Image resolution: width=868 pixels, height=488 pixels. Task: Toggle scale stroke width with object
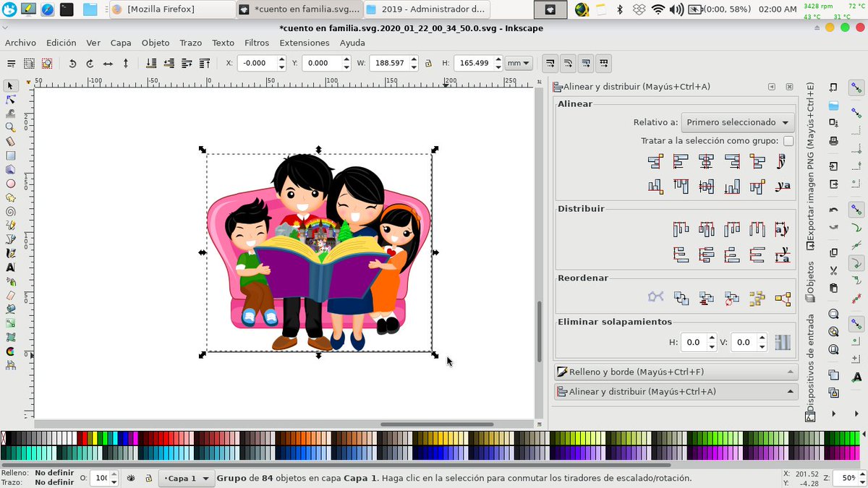[550, 64]
